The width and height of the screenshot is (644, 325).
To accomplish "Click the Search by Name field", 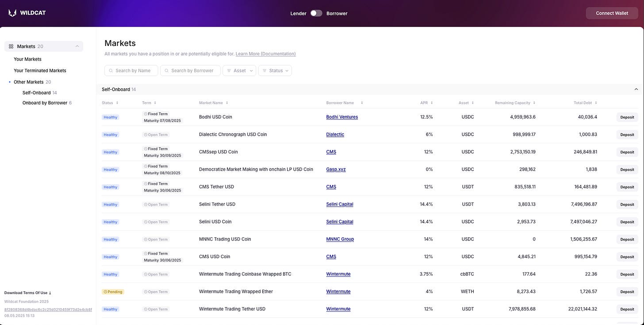I will 131,71.
